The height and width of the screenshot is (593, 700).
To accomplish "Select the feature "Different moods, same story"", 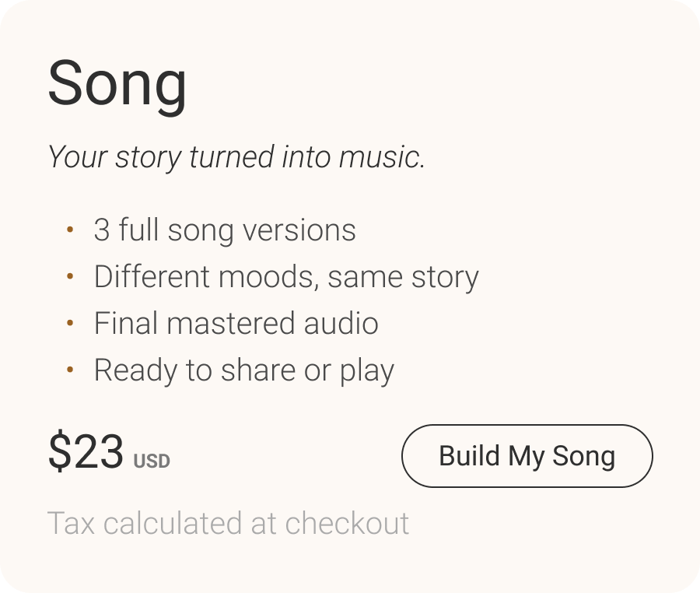I will click(286, 276).
